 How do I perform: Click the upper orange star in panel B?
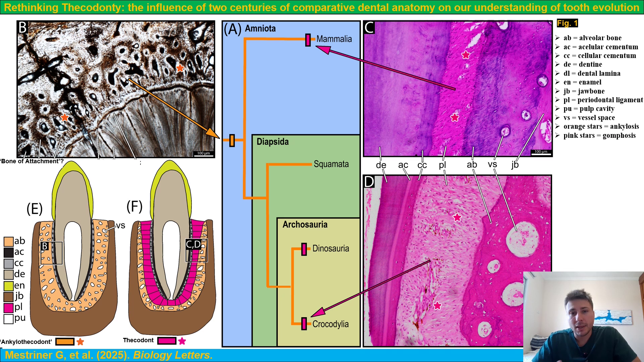coord(180,68)
